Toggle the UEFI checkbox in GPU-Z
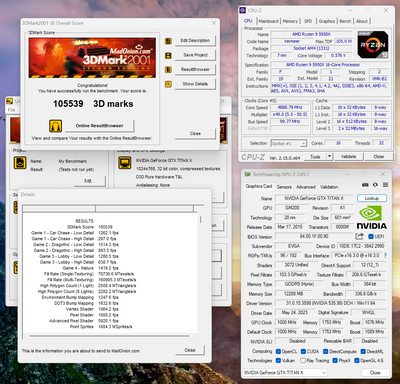Image resolution: width=400 pixels, height=384 pixels. pyautogui.click(x=371, y=236)
